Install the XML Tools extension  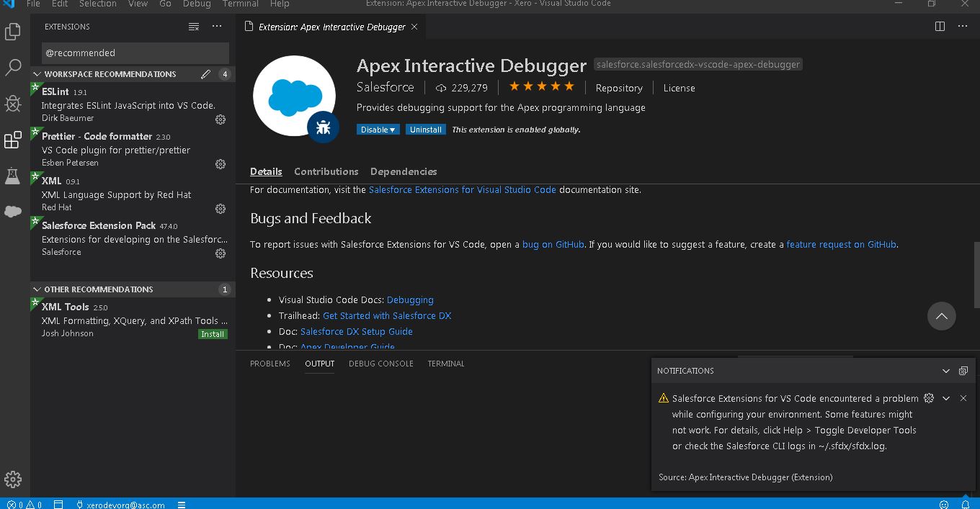click(x=213, y=334)
